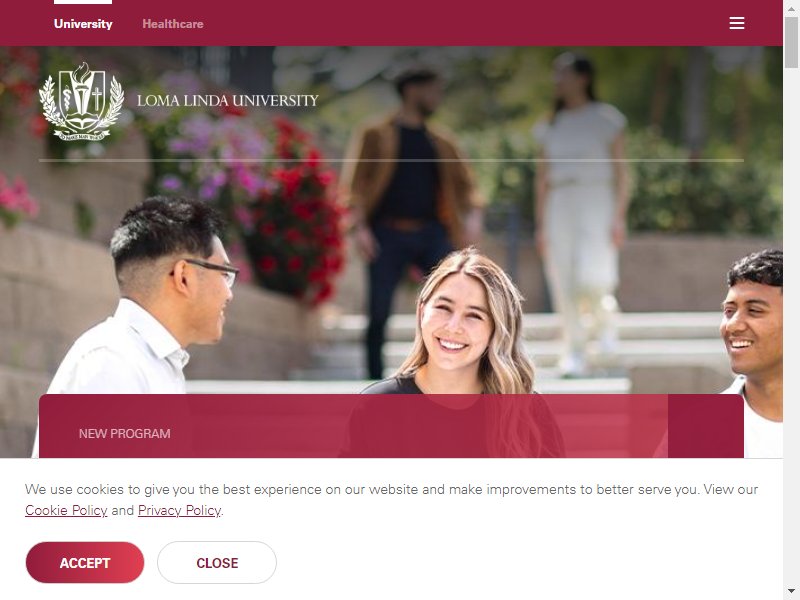The height and width of the screenshot is (600, 800).
Task: Click the red flowers in the hero photo
Action: click(x=296, y=214)
